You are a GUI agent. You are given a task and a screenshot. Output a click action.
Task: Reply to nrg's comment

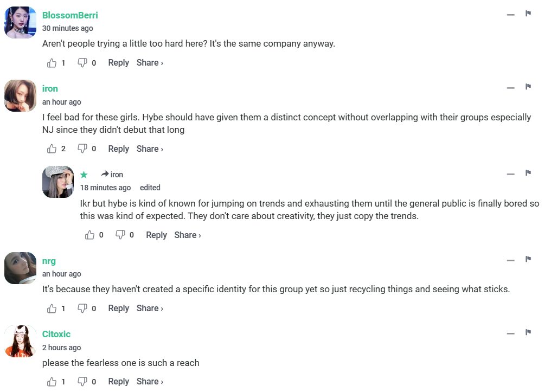click(x=118, y=309)
